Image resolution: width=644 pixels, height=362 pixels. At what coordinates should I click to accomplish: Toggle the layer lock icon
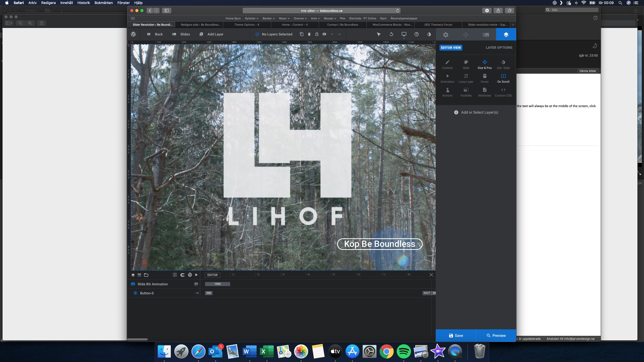pyautogui.click(x=317, y=34)
